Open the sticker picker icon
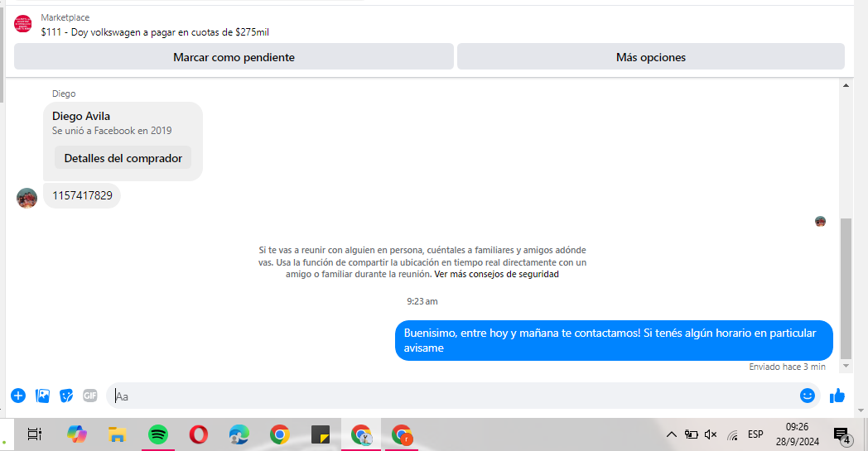Screen dimensions: 868x451 point(66,396)
